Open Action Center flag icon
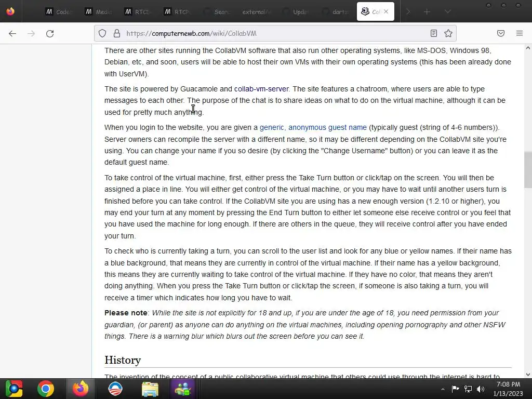The image size is (532, 399). pos(455,389)
